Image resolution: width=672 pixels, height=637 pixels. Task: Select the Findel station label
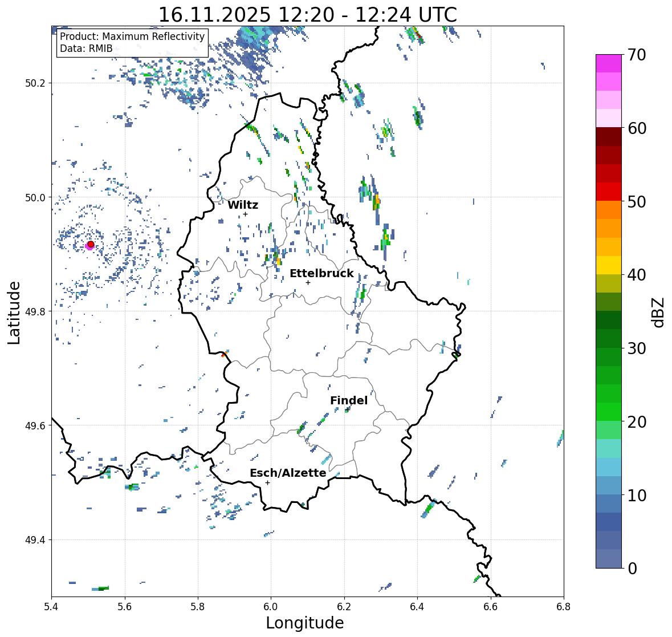(349, 400)
